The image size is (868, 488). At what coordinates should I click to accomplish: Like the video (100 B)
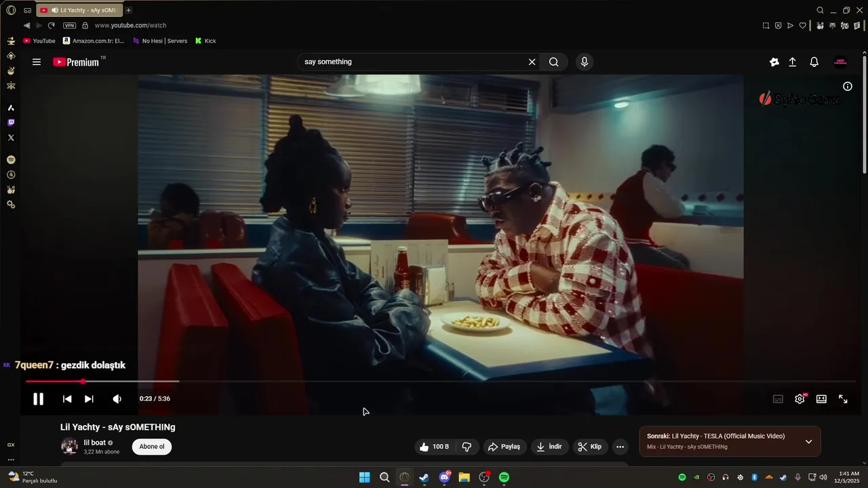pos(434,447)
